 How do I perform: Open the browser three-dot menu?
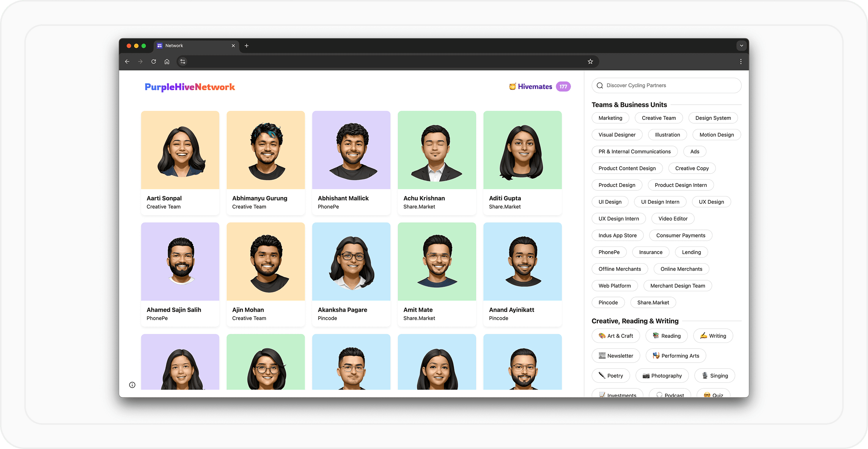741,61
